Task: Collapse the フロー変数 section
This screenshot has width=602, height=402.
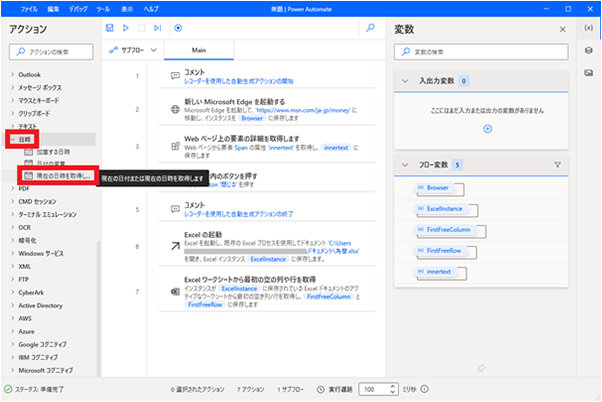Action: (405, 165)
